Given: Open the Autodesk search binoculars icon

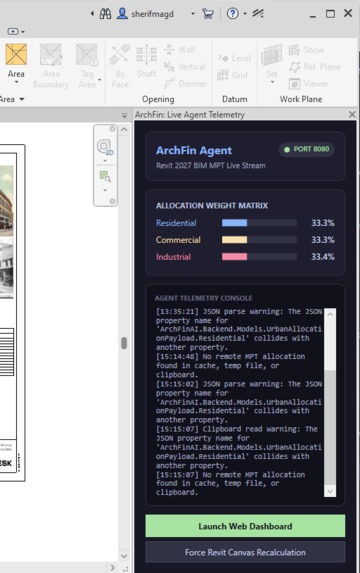Looking at the screenshot, I should 105,14.
